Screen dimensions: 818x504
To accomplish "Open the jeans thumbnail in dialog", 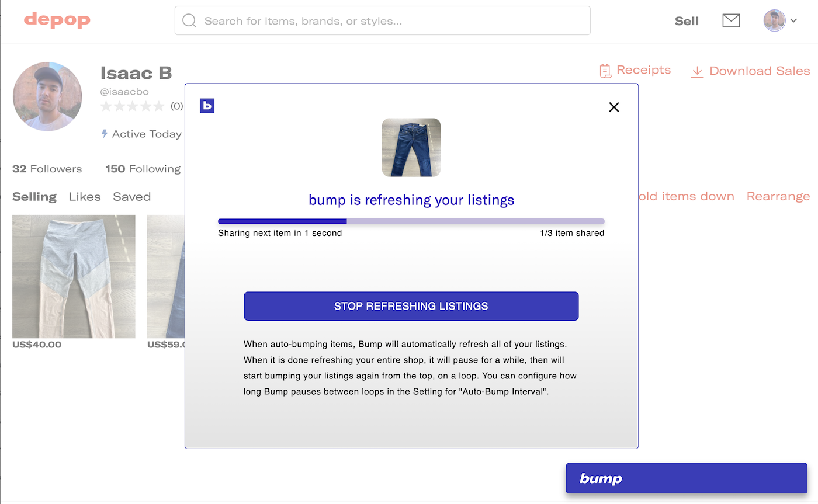I will click(x=411, y=148).
